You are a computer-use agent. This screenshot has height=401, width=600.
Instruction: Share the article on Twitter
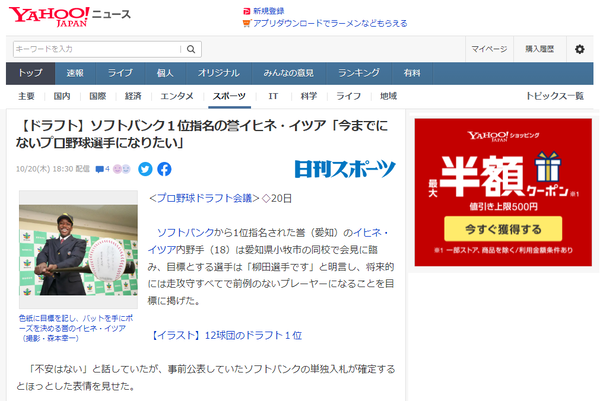(x=145, y=169)
